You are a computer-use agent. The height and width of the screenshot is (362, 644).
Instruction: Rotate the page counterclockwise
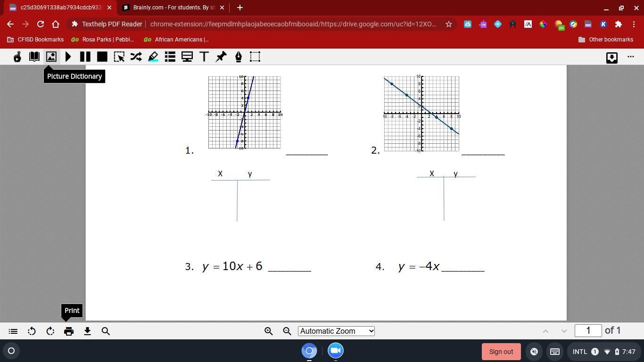tap(32, 331)
